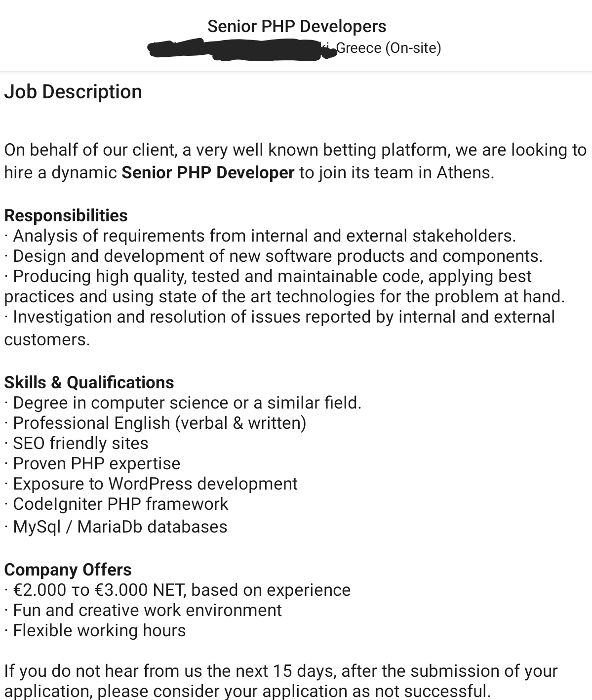Click the Flexible working hours line
This screenshot has height=700, width=592.
click(95, 630)
